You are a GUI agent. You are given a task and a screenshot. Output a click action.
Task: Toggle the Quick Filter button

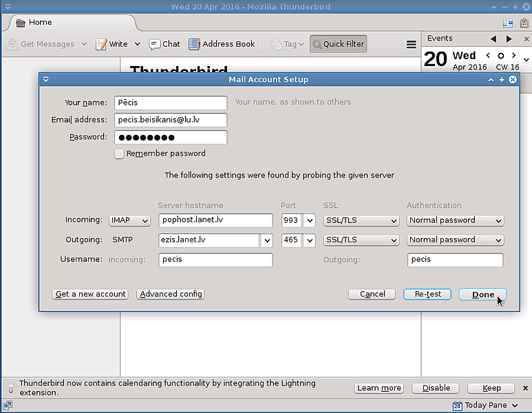coord(339,44)
